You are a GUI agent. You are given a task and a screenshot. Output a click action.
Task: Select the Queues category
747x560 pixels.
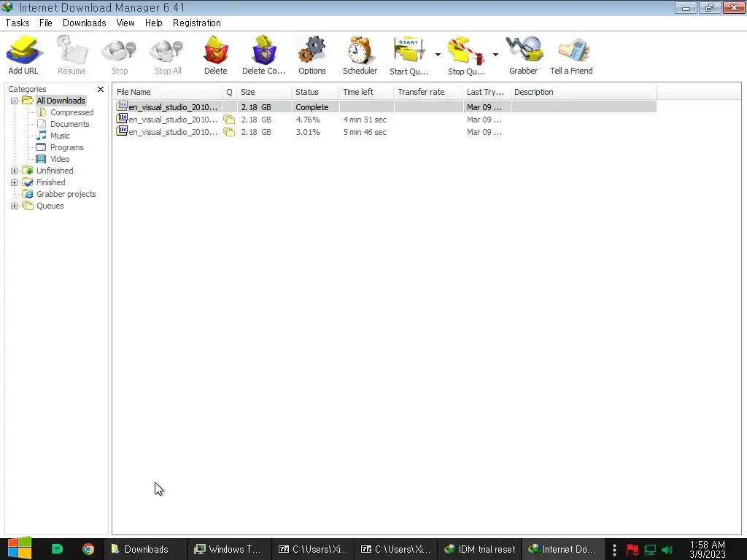point(50,206)
